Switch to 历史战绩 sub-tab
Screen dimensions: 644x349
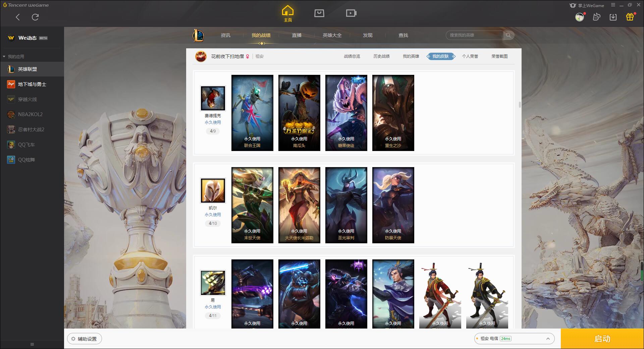(x=381, y=56)
